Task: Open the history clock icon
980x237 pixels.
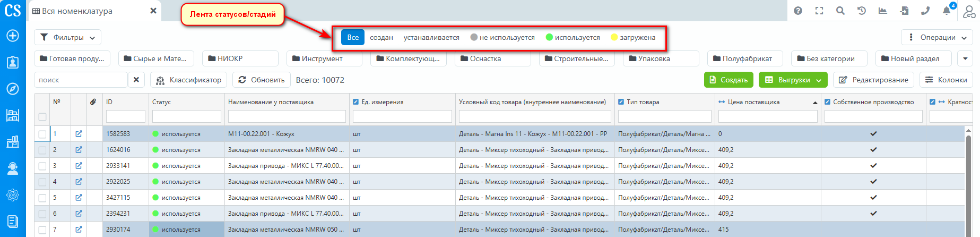Action: coord(862,11)
